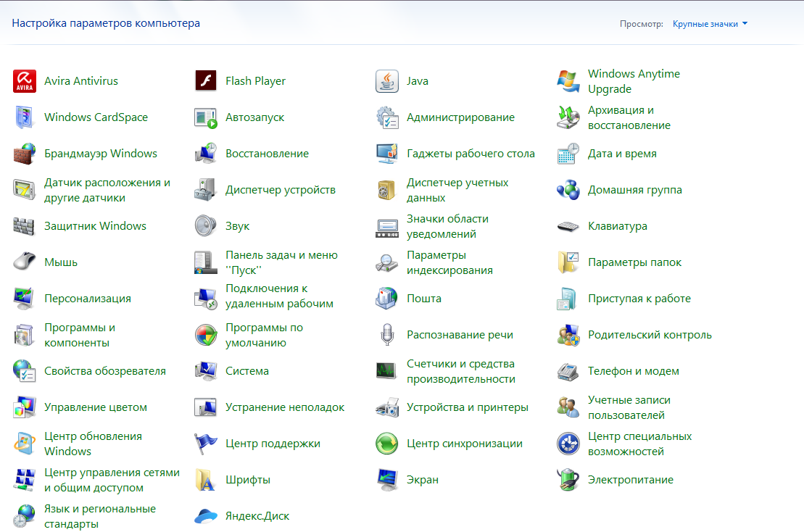
Task: Open the Датчик расположения и другие датчики icon
Action: click(x=25, y=190)
